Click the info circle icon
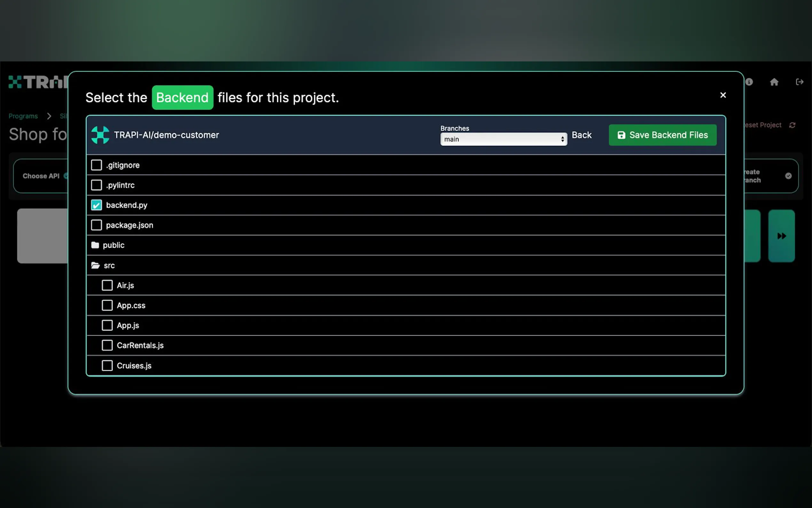Viewport: 812px width, 508px height. (x=749, y=82)
